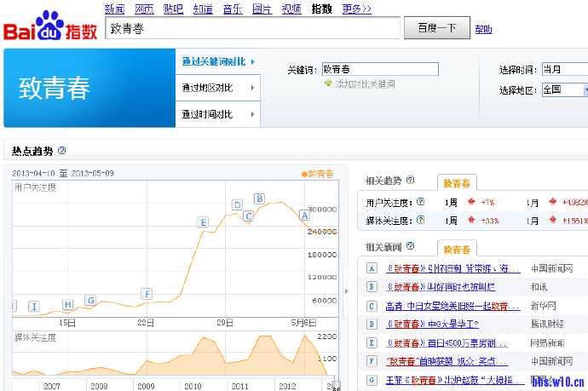Select the 指数 navigation tab

pyautogui.click(x=322, y=9)
